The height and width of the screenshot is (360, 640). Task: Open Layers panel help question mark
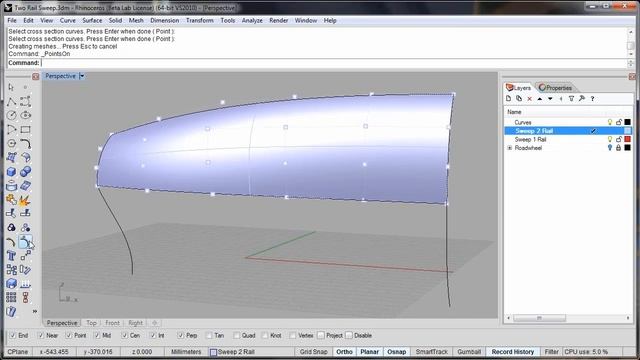592,98
